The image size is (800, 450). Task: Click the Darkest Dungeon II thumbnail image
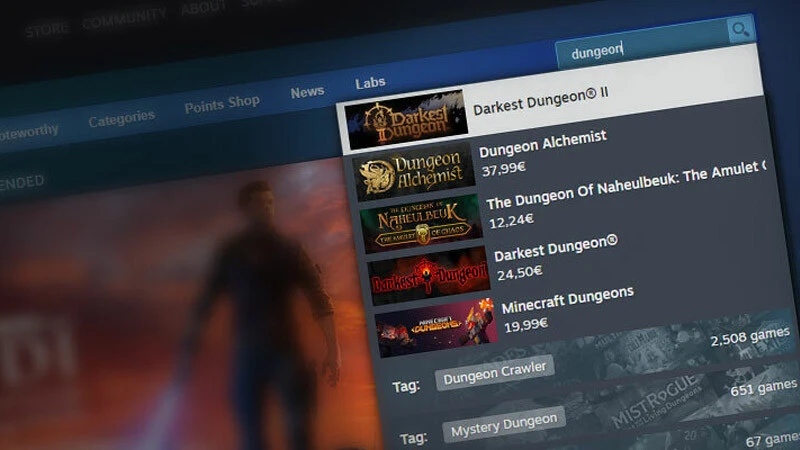tap(406, 119)
